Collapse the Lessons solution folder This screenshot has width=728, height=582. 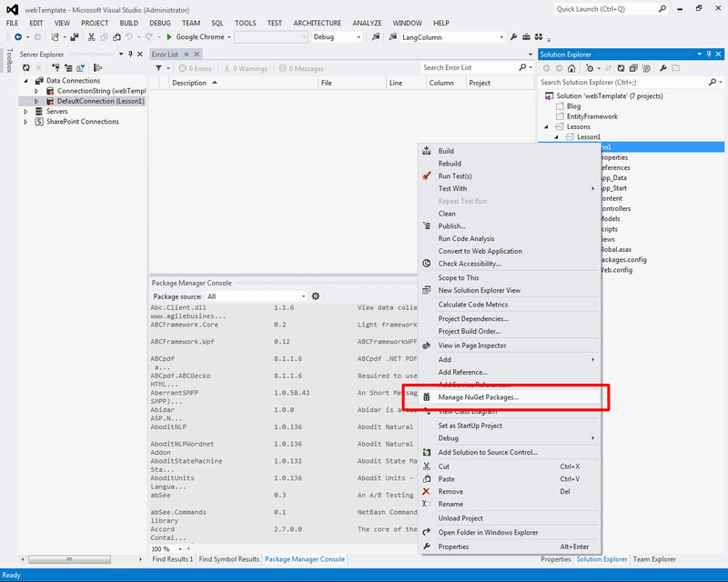pyautogui.click(x=547, y=126)
